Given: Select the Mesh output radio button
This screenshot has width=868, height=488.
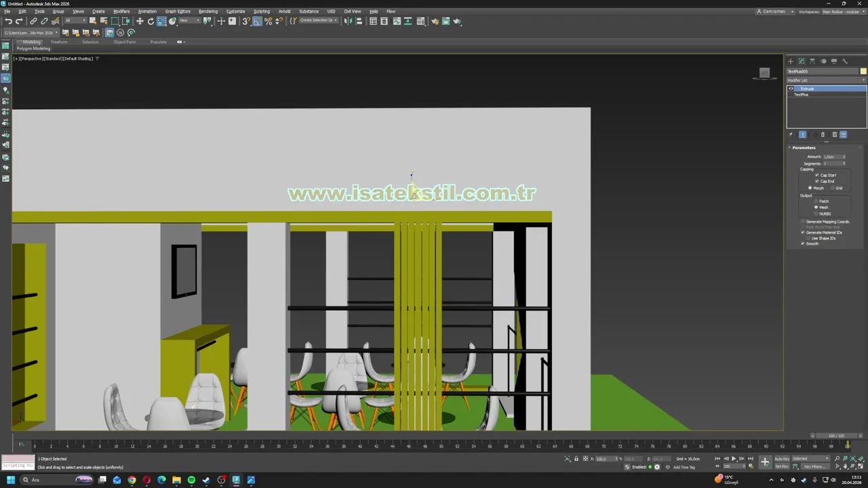Looking at the screenshot, I should 816,207.
